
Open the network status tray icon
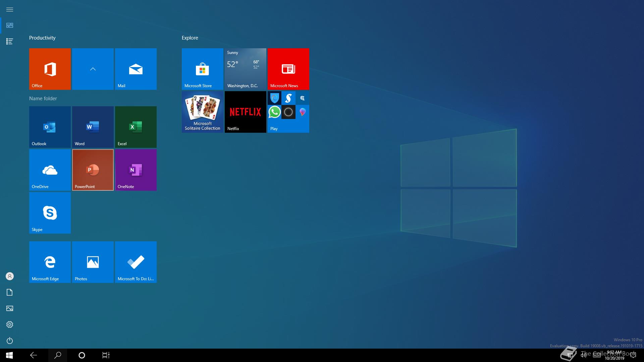(570, 355)
